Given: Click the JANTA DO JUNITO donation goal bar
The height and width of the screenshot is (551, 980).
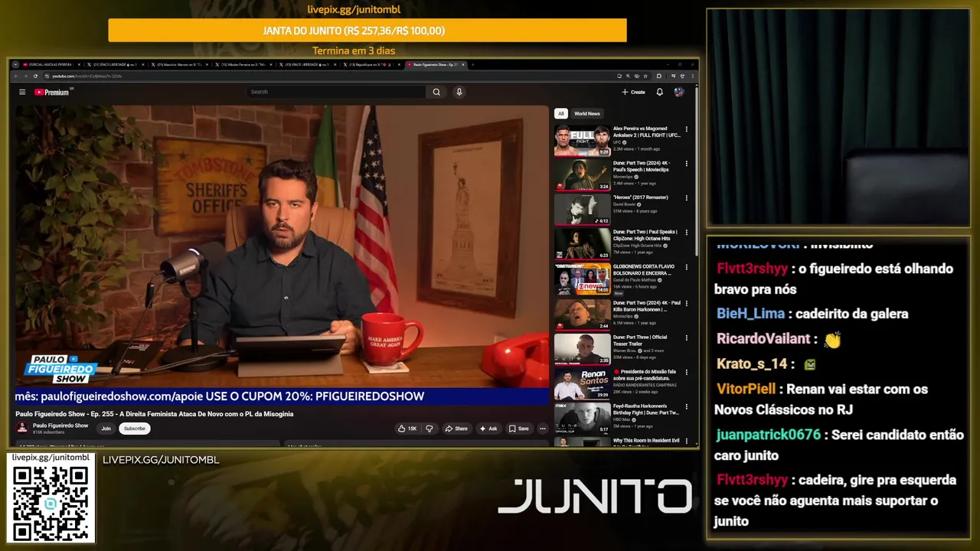Looking at the screenshot, I should pos(367,31).
